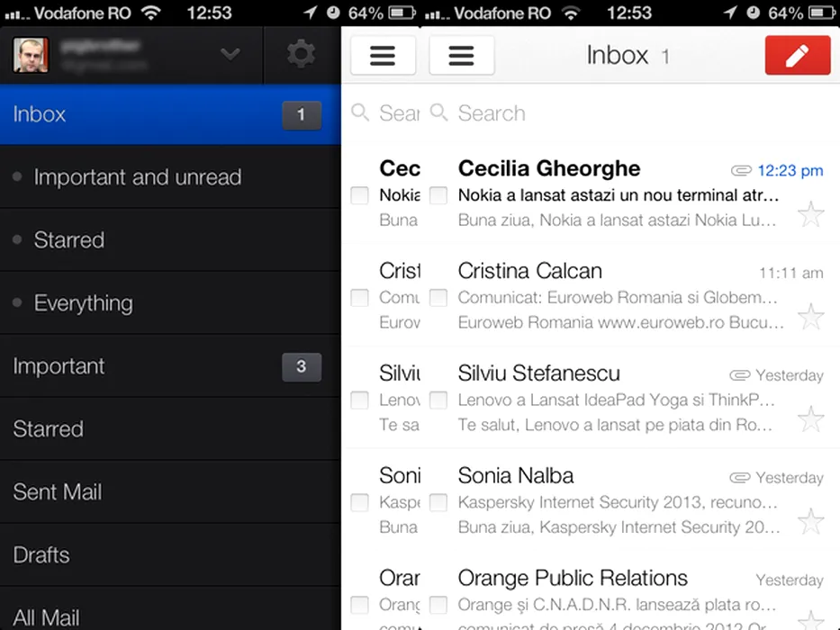Tap alarm clock icon in status bar above compose button

(x=754, y=13)
